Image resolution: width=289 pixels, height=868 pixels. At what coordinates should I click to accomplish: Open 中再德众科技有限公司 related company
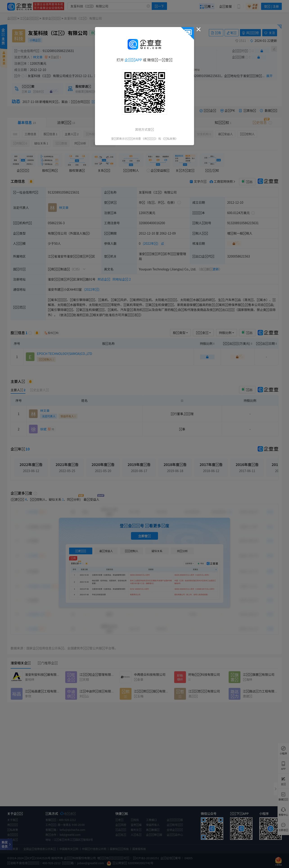pyautogui.click(x=150, y=675)
